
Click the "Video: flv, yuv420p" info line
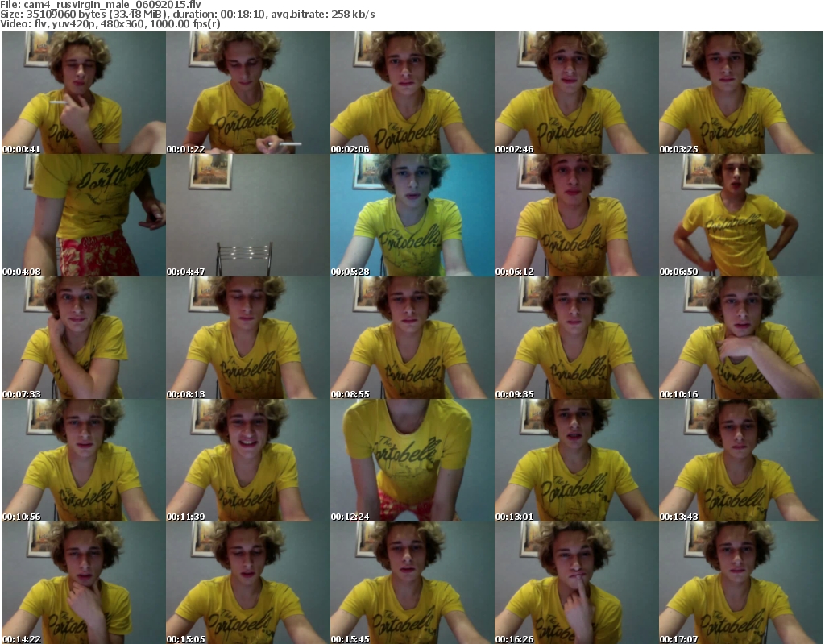pyautogui.click(x=110, y=24)
